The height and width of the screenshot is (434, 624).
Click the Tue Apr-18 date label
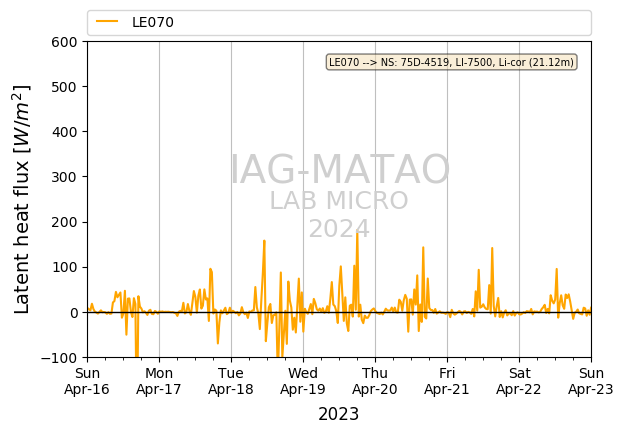click(231, 381)
